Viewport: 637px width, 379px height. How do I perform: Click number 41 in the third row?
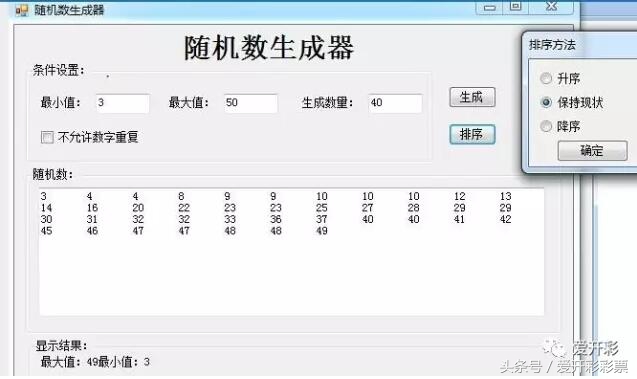(x=459, y=219)
